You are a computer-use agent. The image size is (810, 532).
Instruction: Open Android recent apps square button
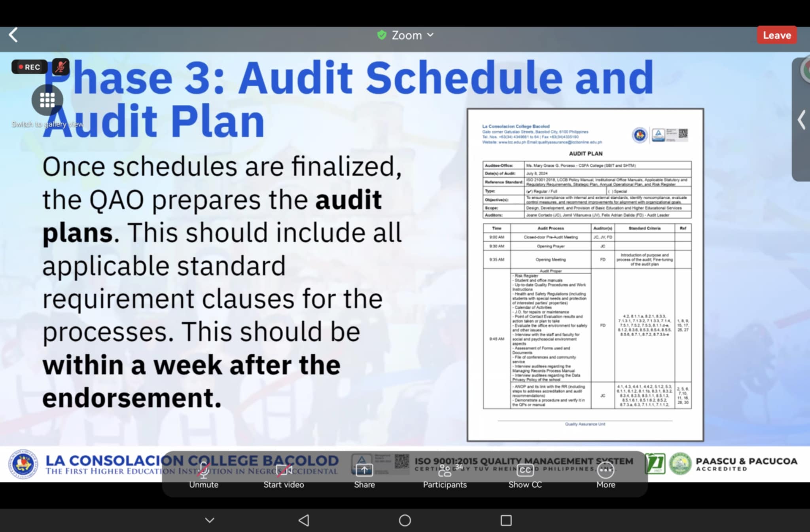pos(506,520)
